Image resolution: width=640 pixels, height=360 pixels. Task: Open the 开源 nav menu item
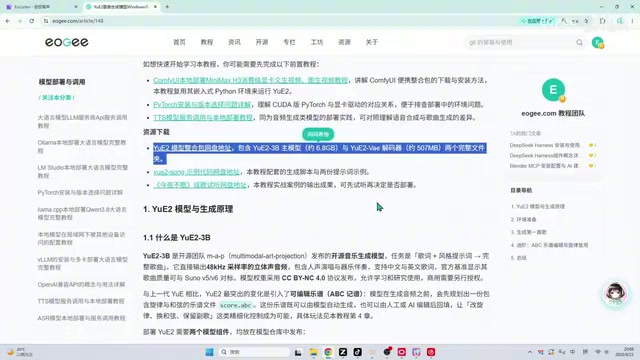click(262, 42)
